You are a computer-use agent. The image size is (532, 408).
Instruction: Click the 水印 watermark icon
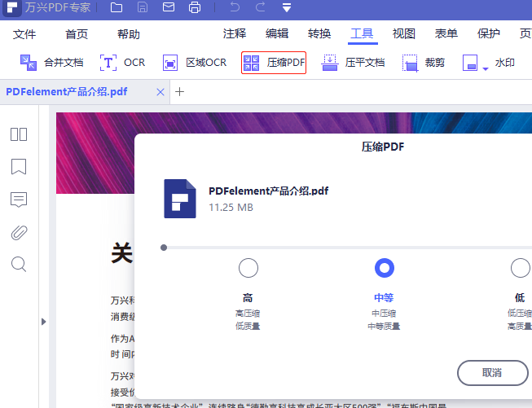tap(470, 63)
